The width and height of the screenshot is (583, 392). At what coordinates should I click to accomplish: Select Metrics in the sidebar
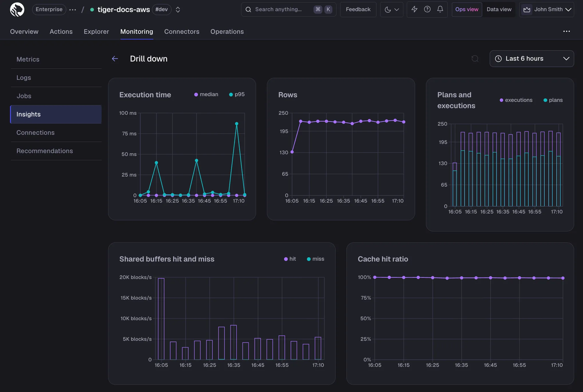pyautogui.click(x=56, y=59)
